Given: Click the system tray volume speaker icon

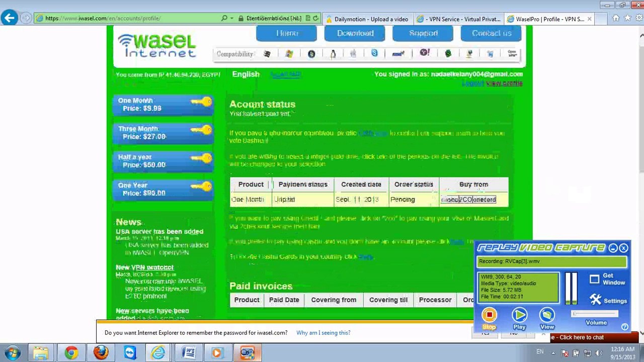Looking at the screenshot, I should (599, 352).
